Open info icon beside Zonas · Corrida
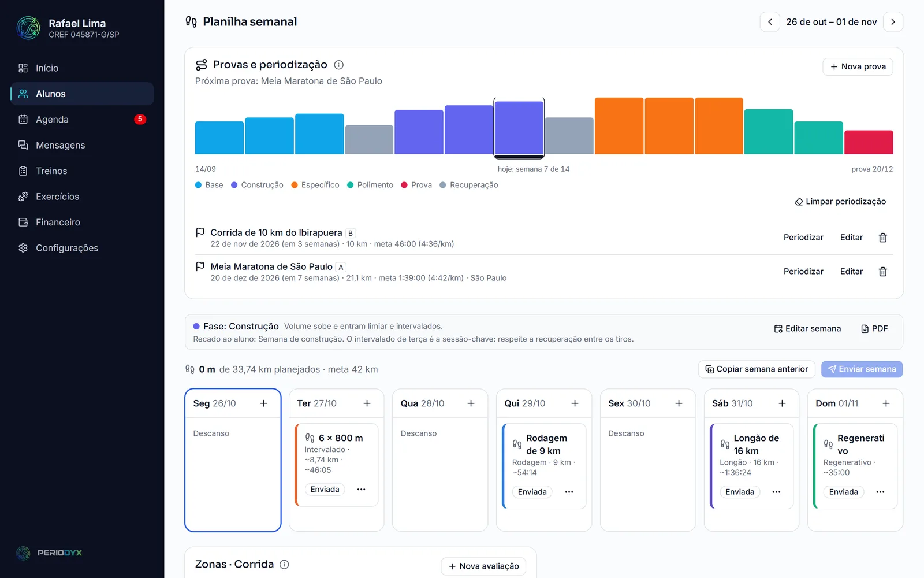The width and height of the screenshot is (924, 578). [x=284, y=565]
